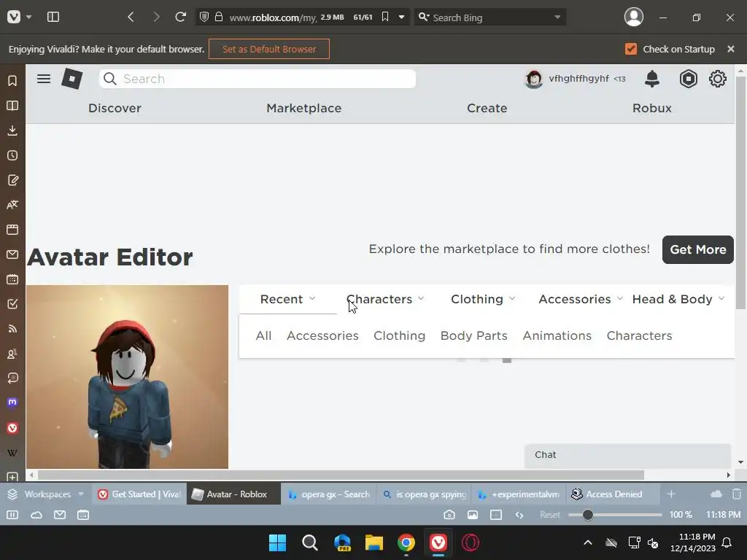747x560 pixels.
Task: Capture page with camera icon
Action: (x=449, y=515)
